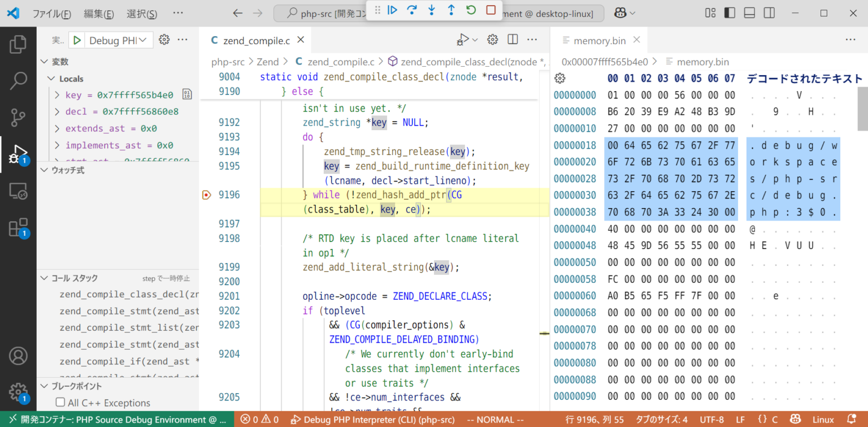868x427 pixels.
Task: Toggle the breakpoint on line 9196
Action: click(x=207, y=195)
